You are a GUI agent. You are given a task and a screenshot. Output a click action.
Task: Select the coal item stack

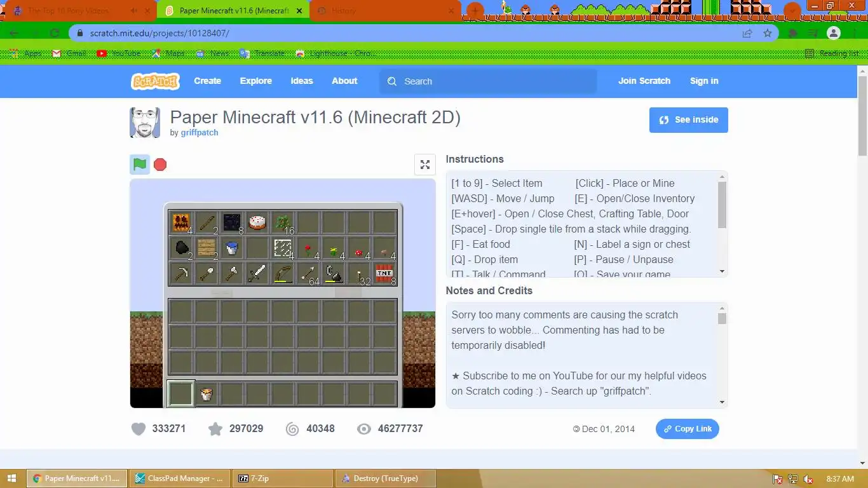coord(181,248)
